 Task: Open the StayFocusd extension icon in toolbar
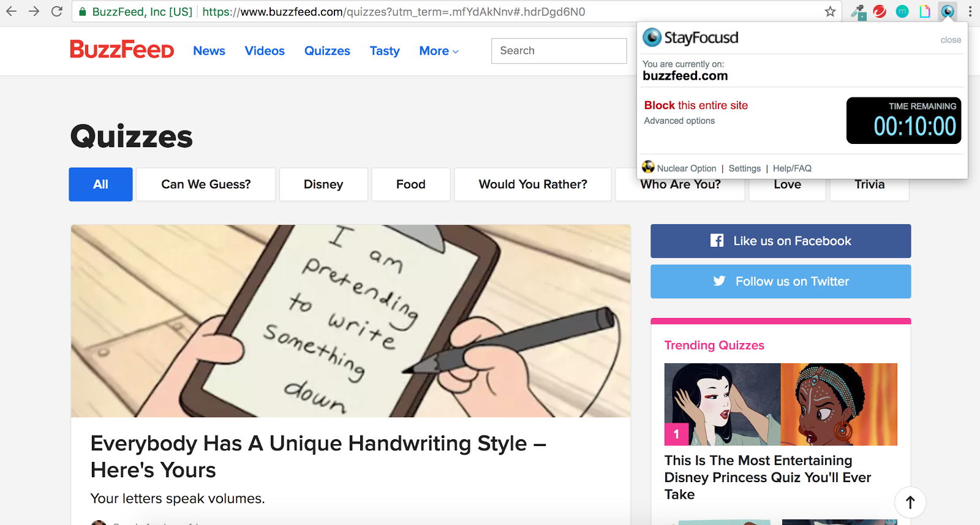coord(948,11)
